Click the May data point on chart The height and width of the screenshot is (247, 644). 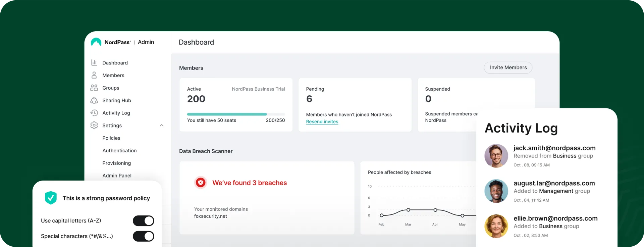pyautogui.click(x=462, y=215)
